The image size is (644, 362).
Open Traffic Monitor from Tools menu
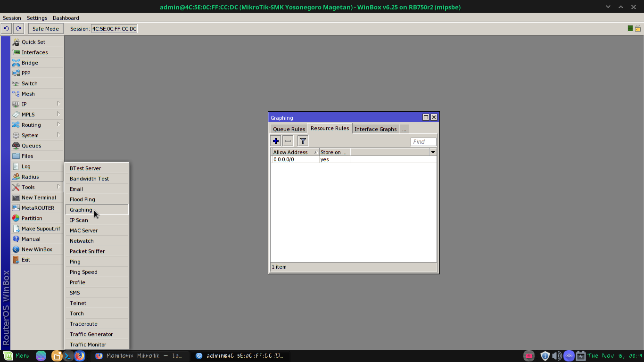tap(97, 345)
